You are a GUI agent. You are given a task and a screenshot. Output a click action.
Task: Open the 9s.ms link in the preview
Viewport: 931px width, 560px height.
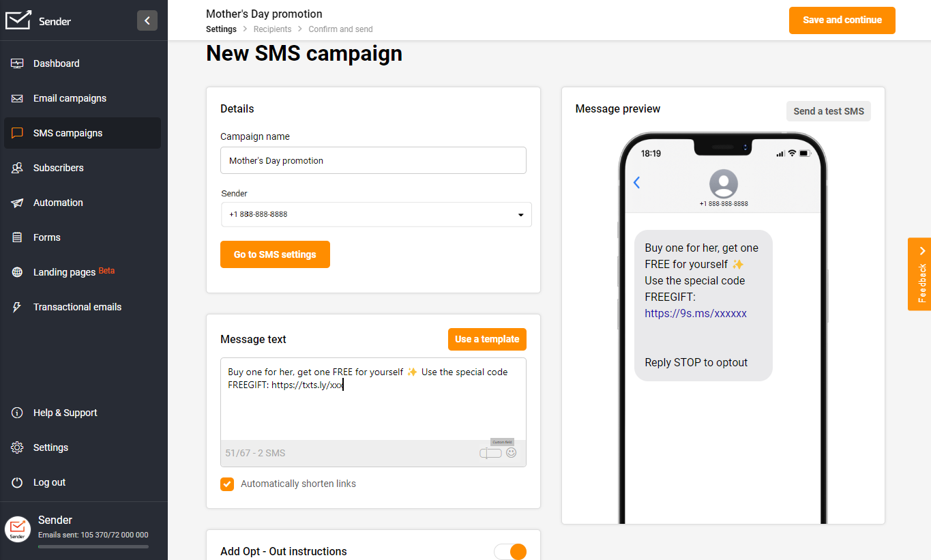point(695,314)
